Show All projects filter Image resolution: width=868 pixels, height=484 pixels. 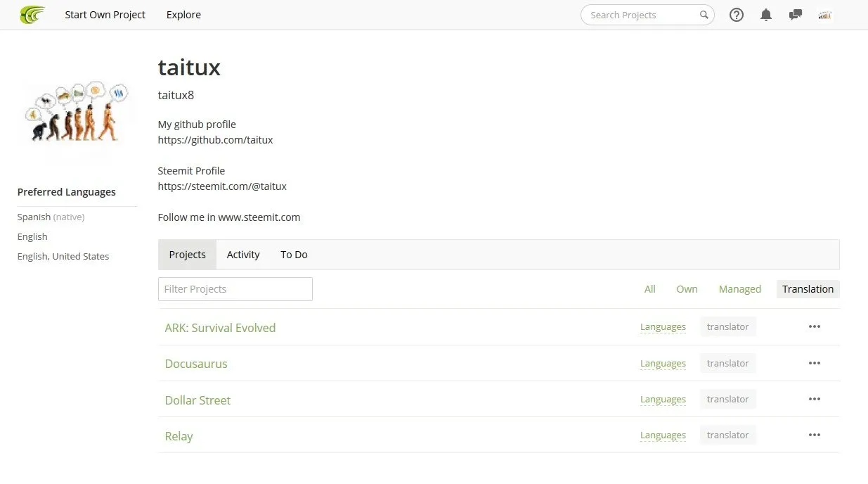[650, 289]
